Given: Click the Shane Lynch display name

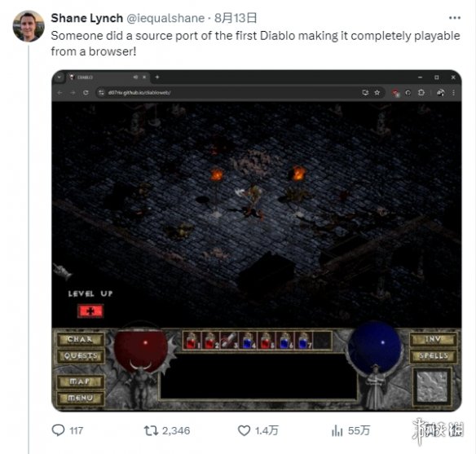Looking at the screenshot, I should (x=87, y=18).
